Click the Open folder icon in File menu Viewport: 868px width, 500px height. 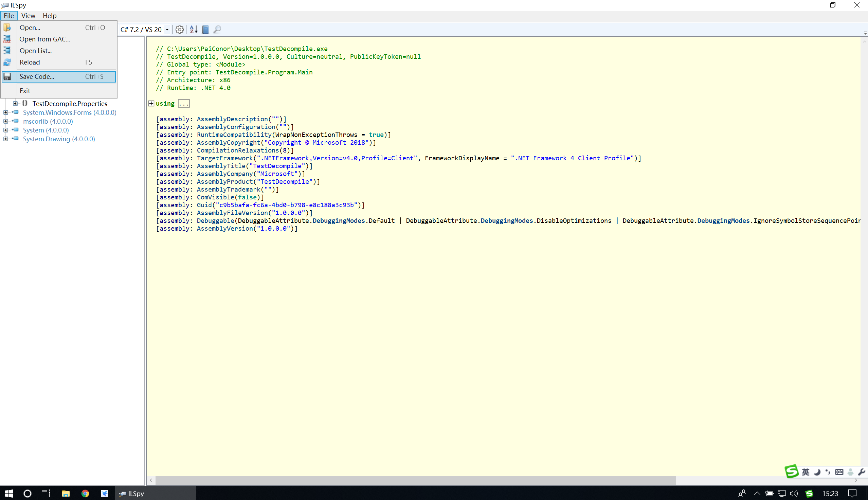coord(7,28)
